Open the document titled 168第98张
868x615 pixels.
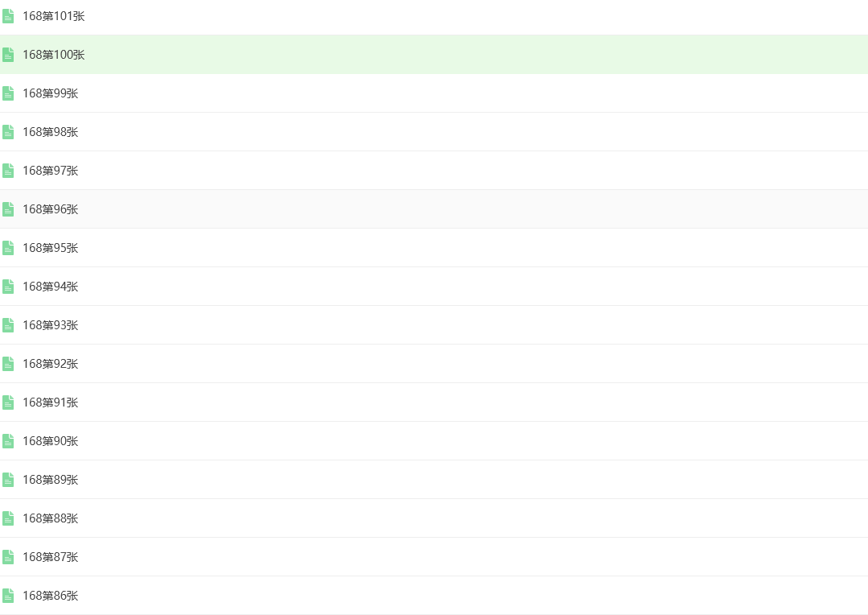51,132
